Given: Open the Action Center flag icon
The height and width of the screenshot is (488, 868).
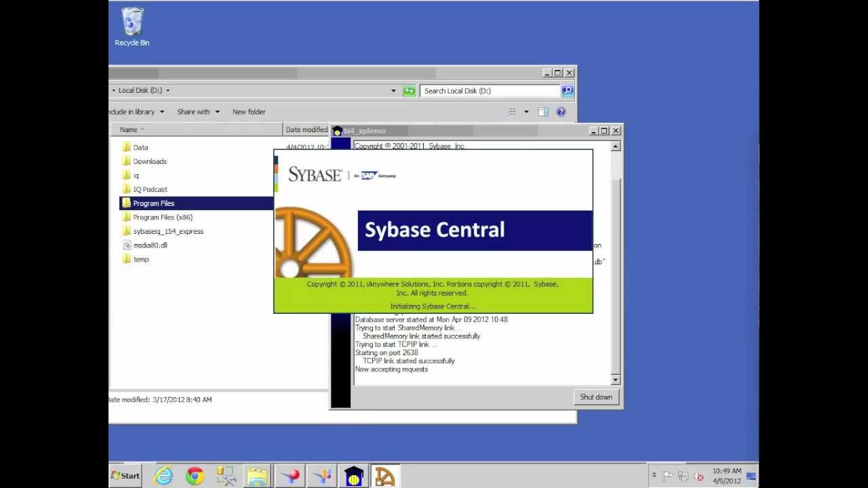Looking at the screenshot, I should (x=667, y=476).
